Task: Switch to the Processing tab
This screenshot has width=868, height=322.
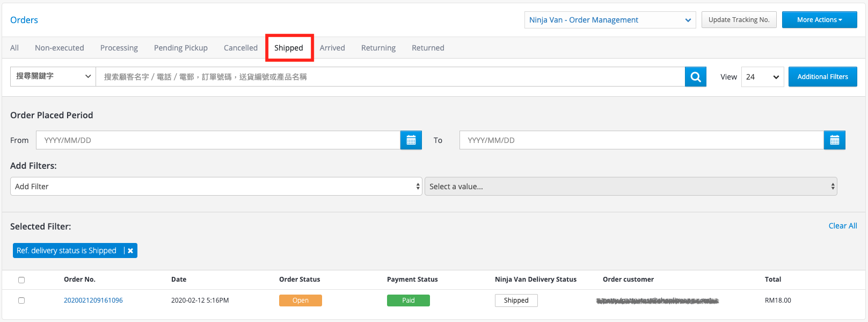Action: [x=119, y=48]
